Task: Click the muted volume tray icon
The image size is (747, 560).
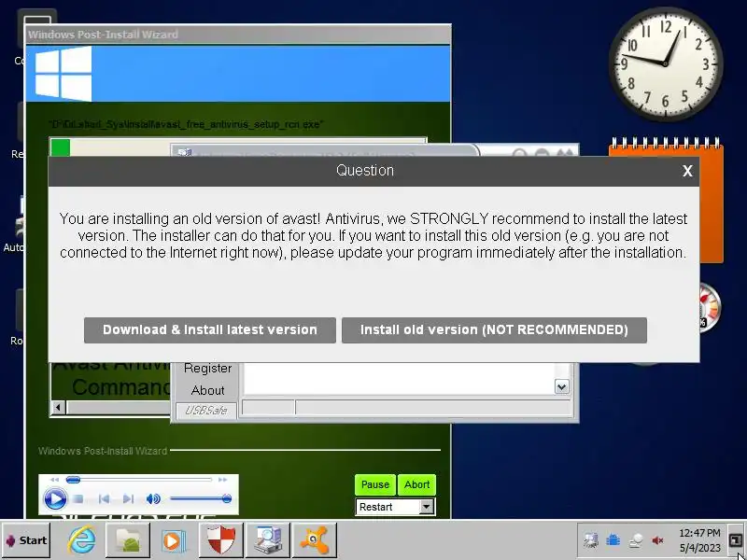Action: point(658,540)
